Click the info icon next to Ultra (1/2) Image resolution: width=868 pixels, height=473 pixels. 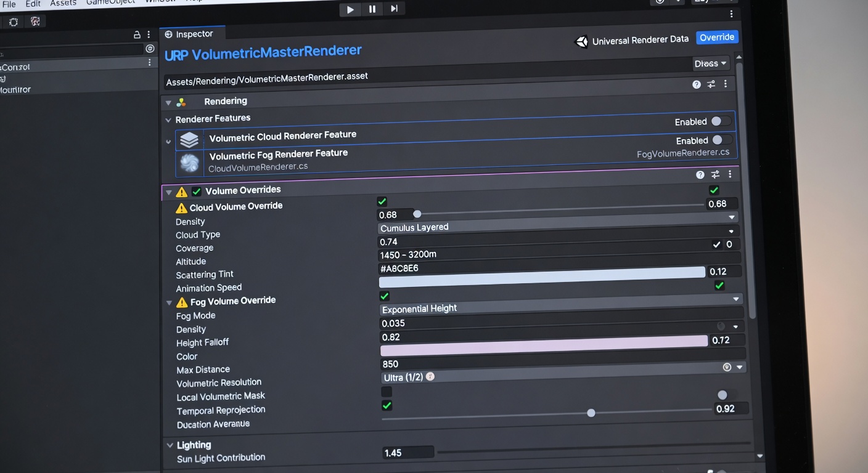click(x=430, y=376)
